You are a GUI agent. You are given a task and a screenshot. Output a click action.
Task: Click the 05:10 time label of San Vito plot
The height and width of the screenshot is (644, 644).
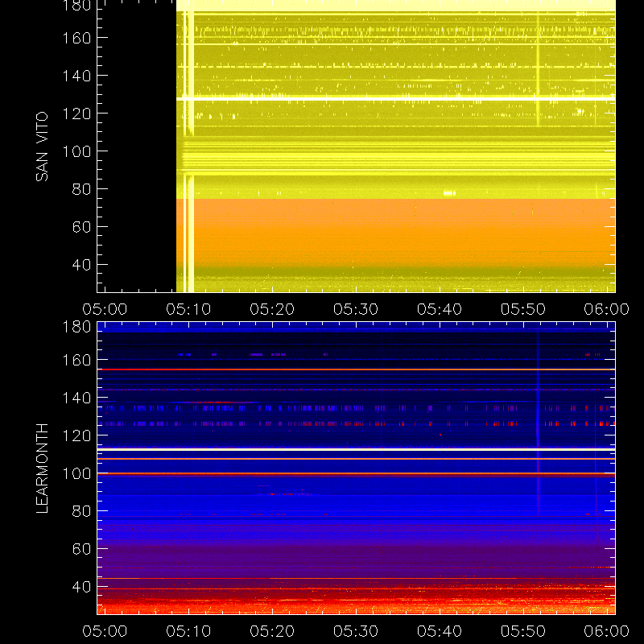[188, 309]
